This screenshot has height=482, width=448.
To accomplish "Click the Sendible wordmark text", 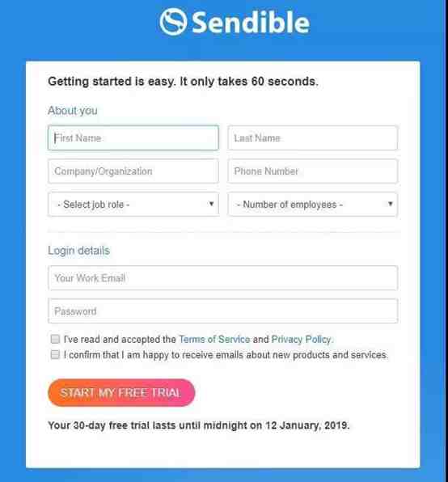I will click(251, 22).
